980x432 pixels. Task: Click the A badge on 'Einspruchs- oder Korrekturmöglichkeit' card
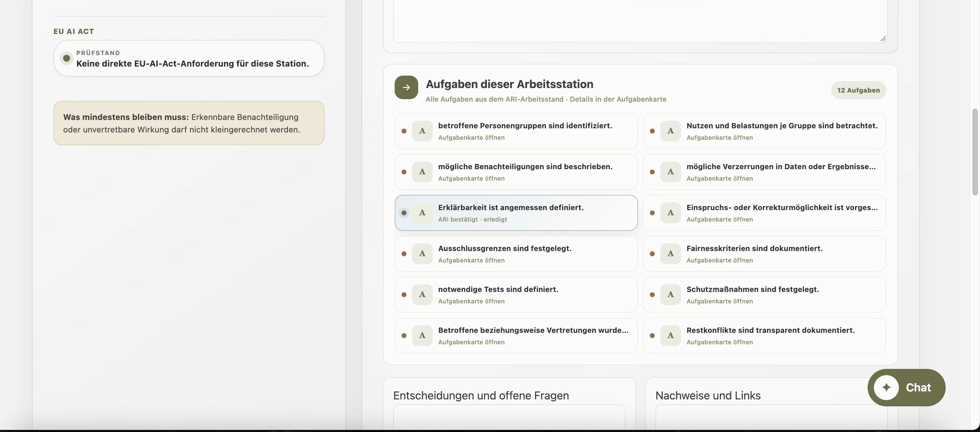tap(670, 213)
